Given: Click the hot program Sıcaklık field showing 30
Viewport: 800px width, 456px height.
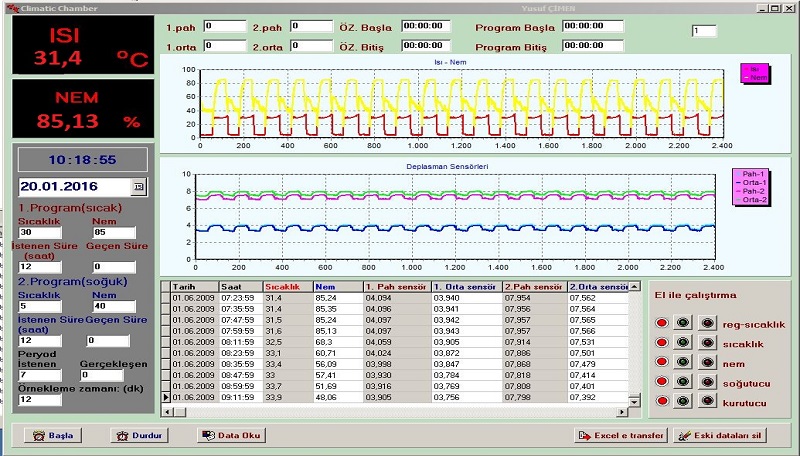Looking at the screenshot, I should [x=40, y=233].
